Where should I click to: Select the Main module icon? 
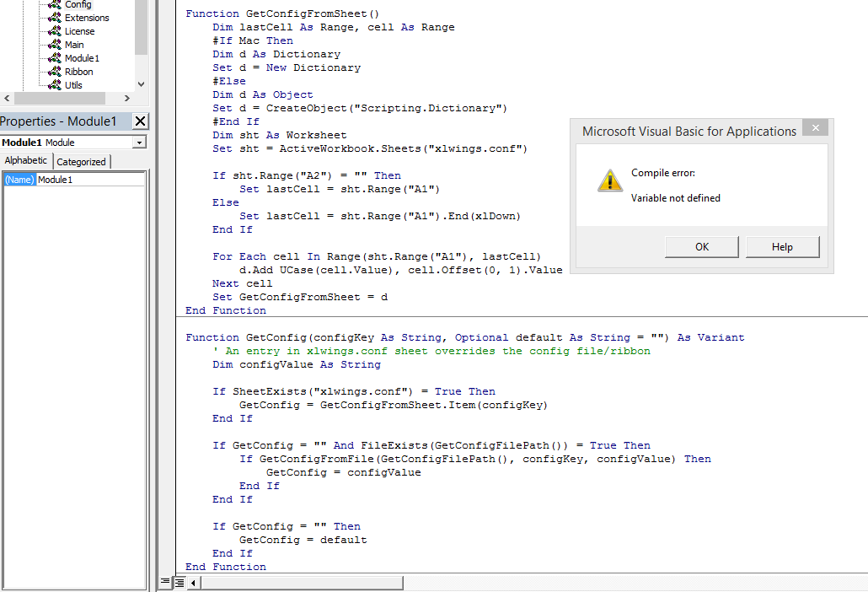click(x=54, y=45)
